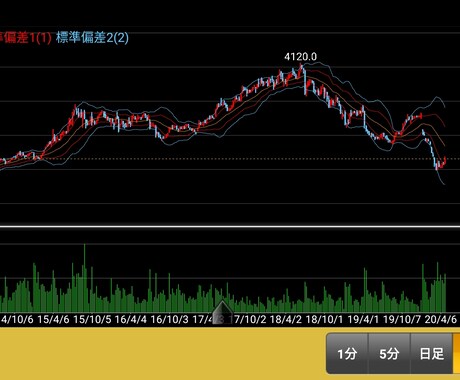Click the 15/4/6 date label
The height and width of the screenshot is (380, 460).
53,319
